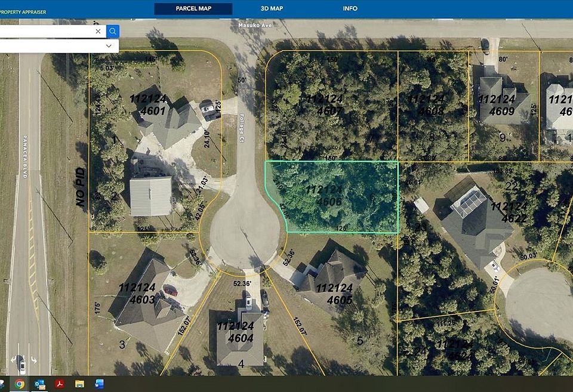The width and height of the screenshot is (573, 392).
Task: Click the blue magnifier search button
Action: [113, 32]
